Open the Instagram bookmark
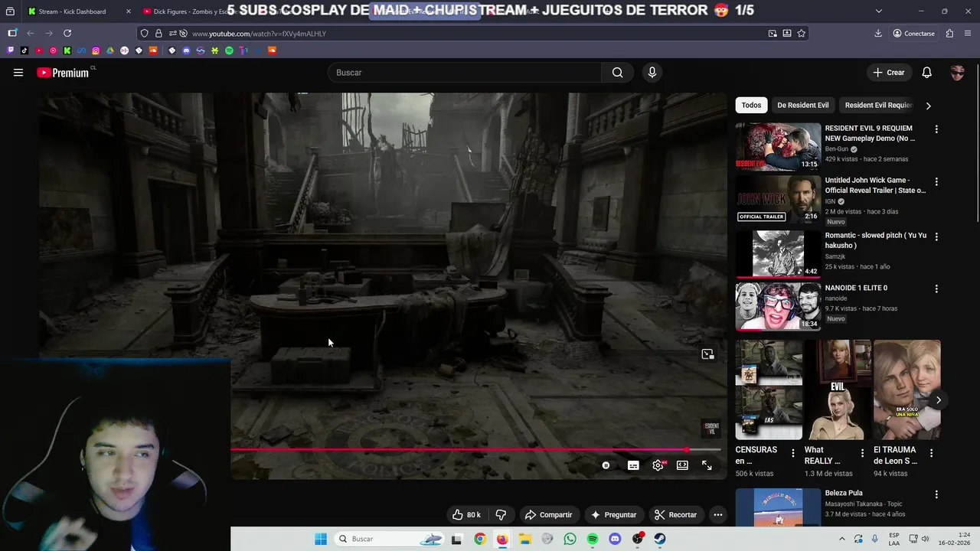Screen dimensions: 980x551 point(96,51)
